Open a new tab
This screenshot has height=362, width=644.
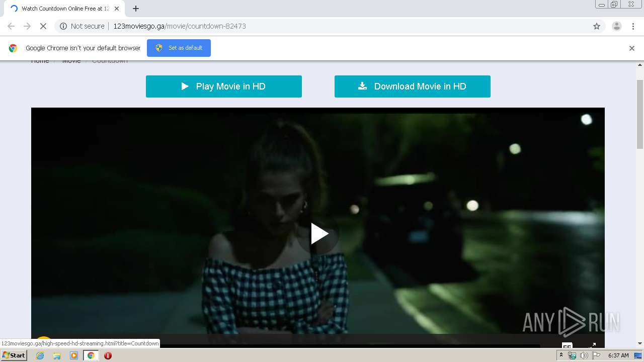pyautogui.click(x=136, y=9)
